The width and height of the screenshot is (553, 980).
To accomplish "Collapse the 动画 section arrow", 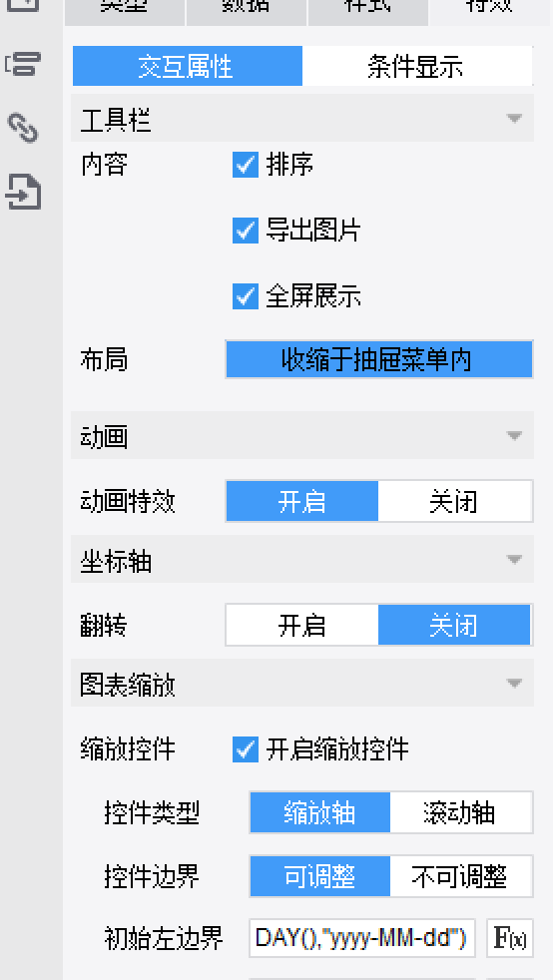I will [x=514, y=436].
